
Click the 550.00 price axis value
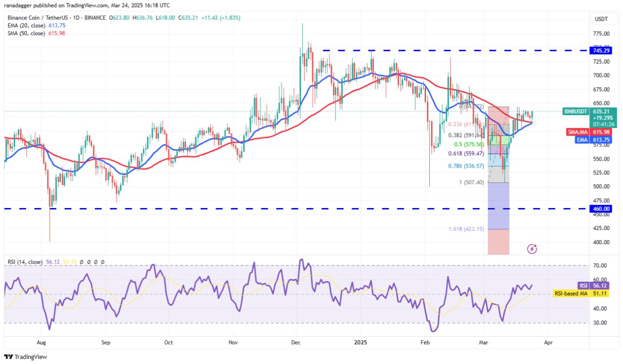pyautogui.click(x=602, y=159)
